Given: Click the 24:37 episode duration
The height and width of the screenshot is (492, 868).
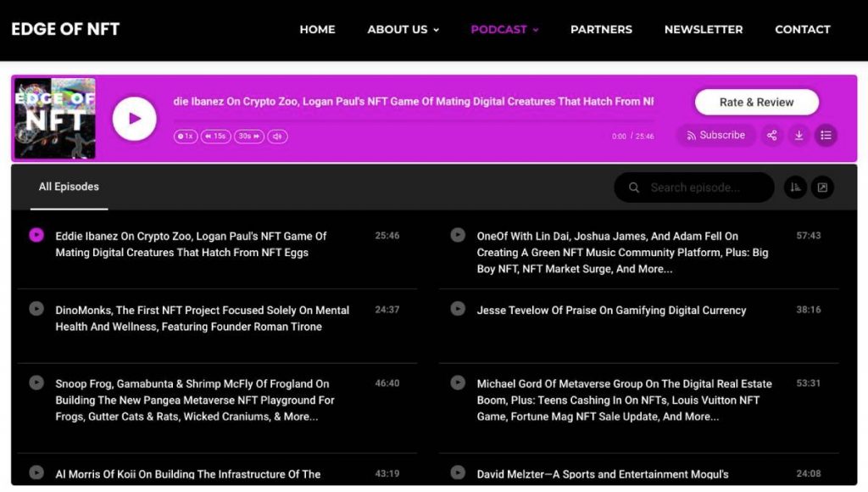Looking at the screenshot, I should coord(387,310).
